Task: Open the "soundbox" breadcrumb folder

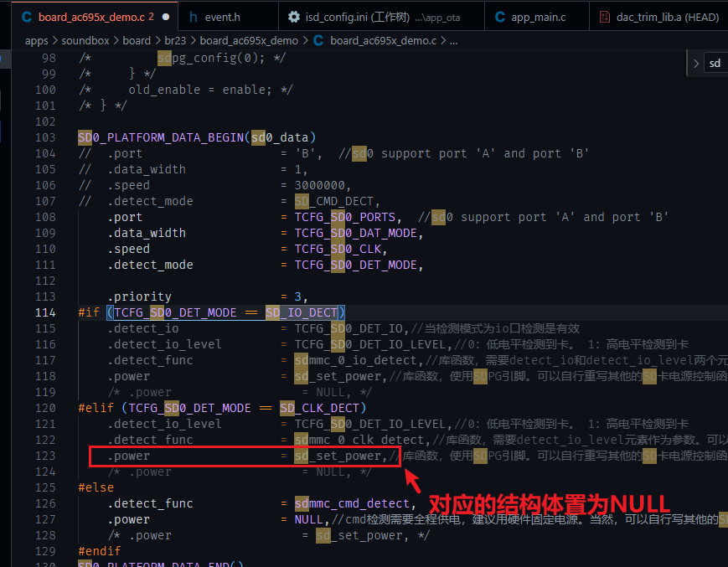Action: [x=85, y=41]
